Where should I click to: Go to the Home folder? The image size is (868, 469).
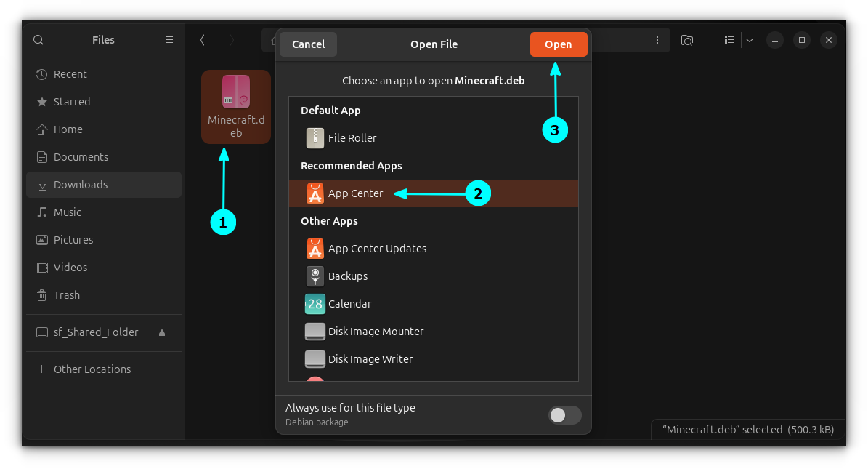(x=104, y=129)
